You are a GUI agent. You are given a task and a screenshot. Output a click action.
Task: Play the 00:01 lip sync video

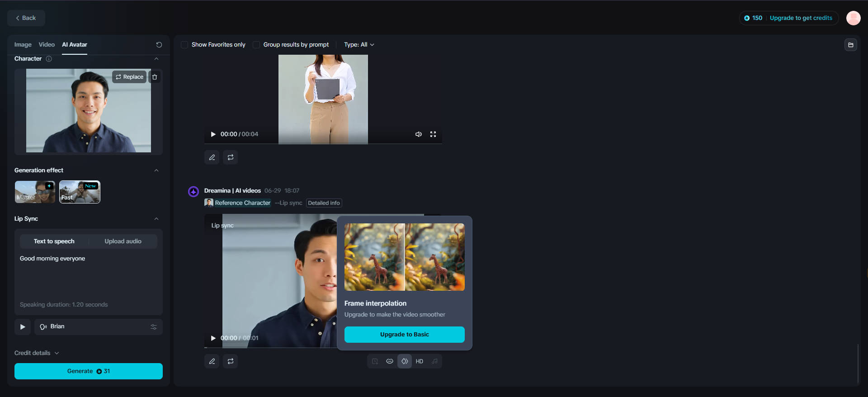[x=213, y=338]
